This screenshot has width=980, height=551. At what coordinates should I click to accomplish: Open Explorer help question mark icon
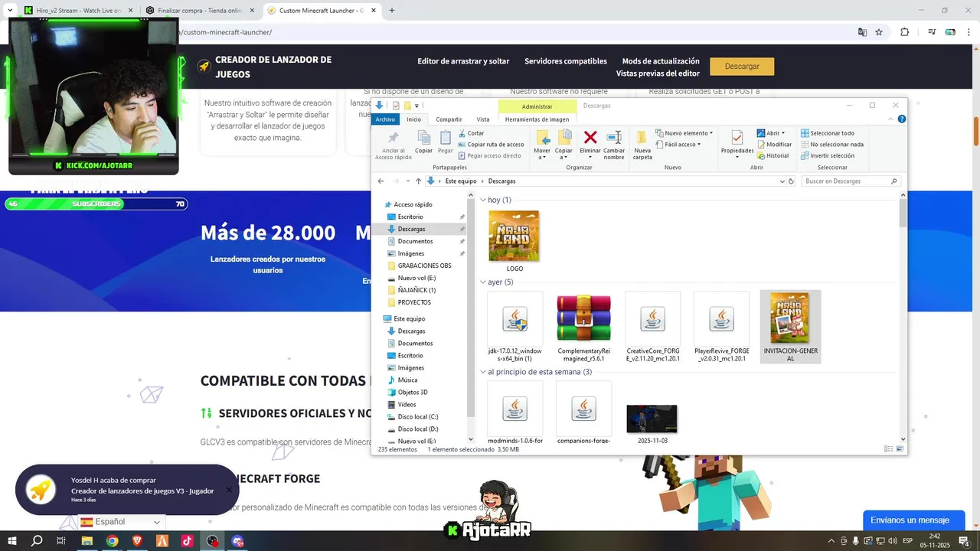pos(901,119)
